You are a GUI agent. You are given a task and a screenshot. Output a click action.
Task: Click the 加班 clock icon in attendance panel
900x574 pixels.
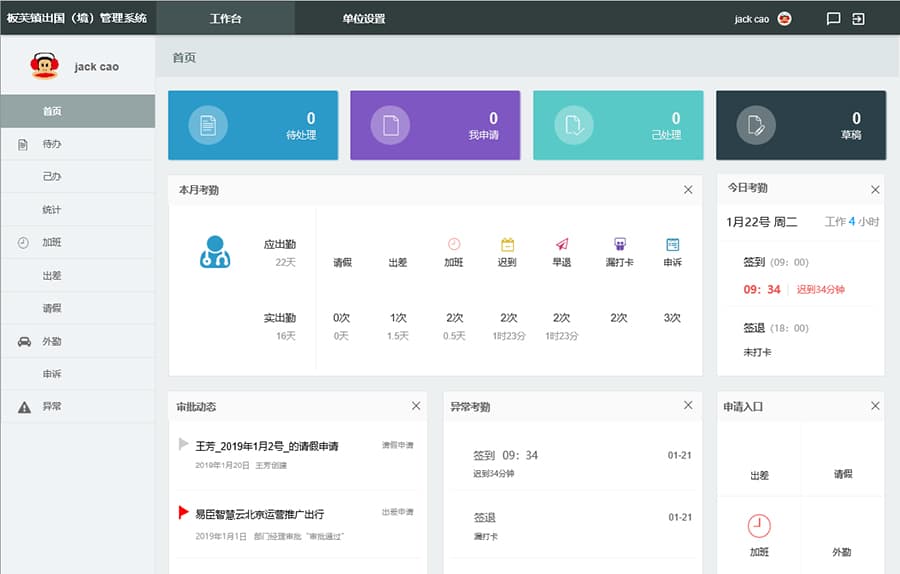(x=454, y=244)
